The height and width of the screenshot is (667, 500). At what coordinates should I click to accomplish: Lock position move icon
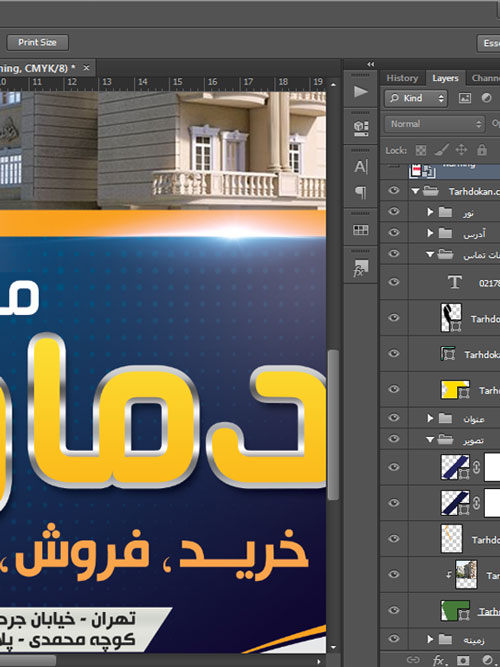[461, 150]
